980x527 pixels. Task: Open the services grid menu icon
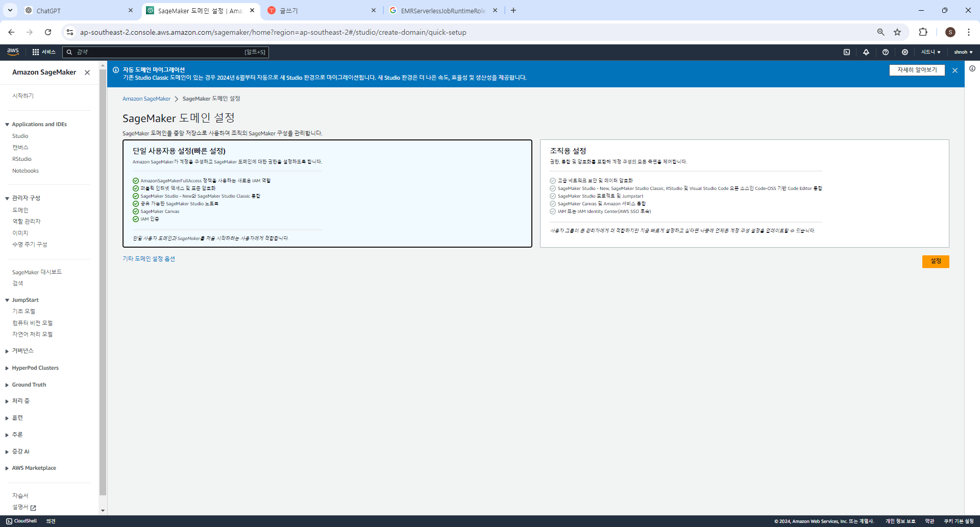pos(36,52)
